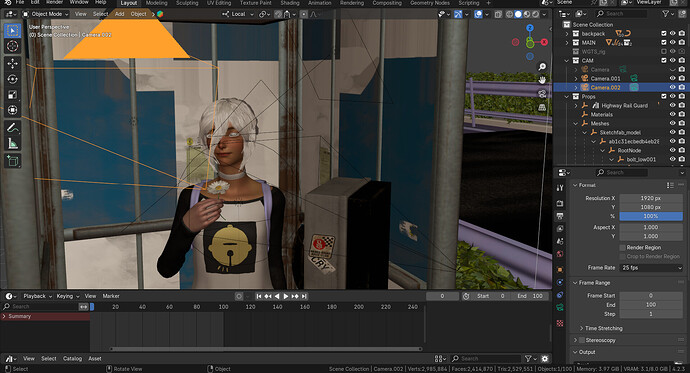
Task: Click the viewport pan hand icon
Action: (x=542, y=80)
